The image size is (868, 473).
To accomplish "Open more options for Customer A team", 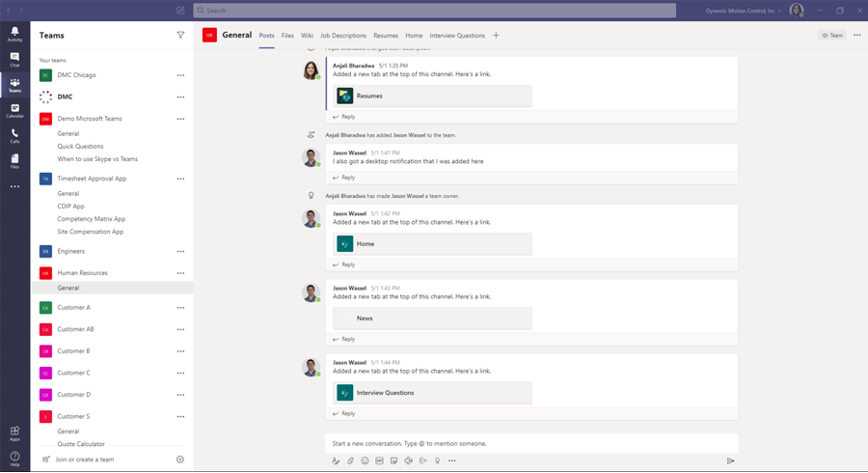I will point(180,307).
